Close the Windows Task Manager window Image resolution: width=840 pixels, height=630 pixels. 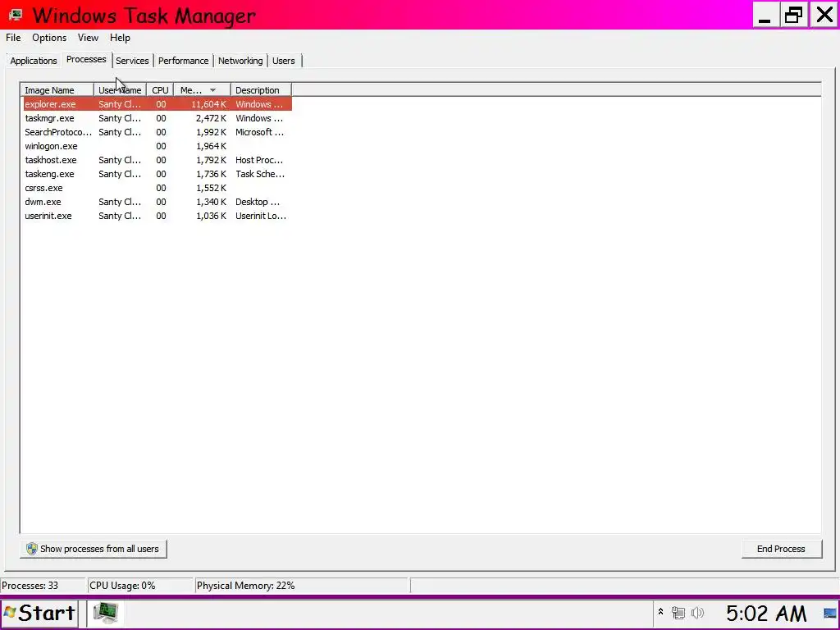point(824,15)
